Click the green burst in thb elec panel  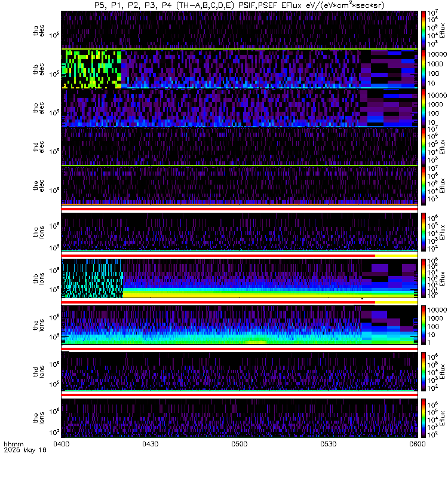[91, 69]
